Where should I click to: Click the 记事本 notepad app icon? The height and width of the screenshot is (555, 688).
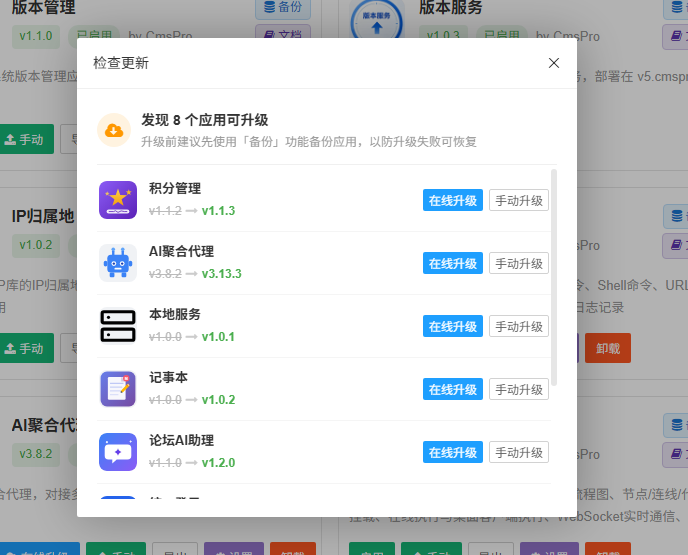pyautogui.click(x=118, y=389)
